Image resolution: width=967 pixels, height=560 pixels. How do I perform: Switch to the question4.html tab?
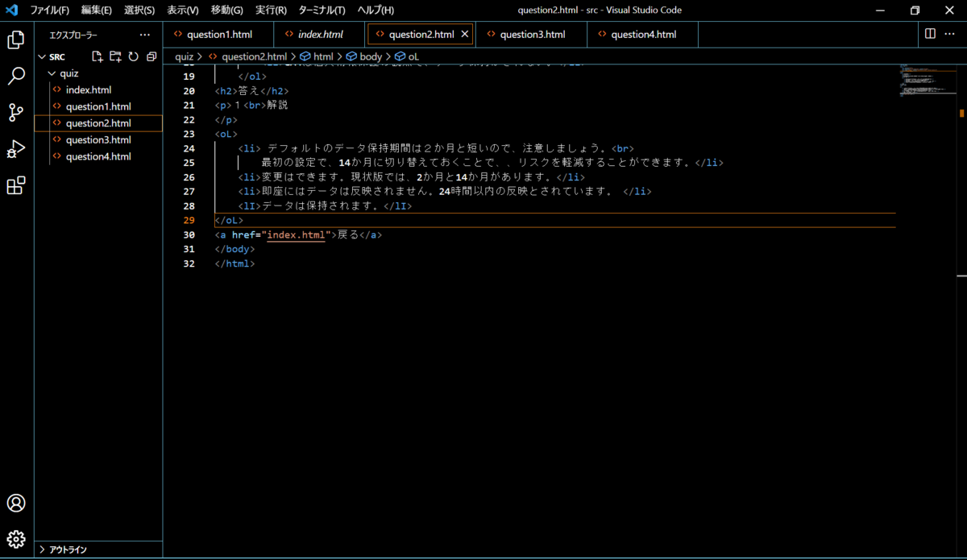coord(643,35)
